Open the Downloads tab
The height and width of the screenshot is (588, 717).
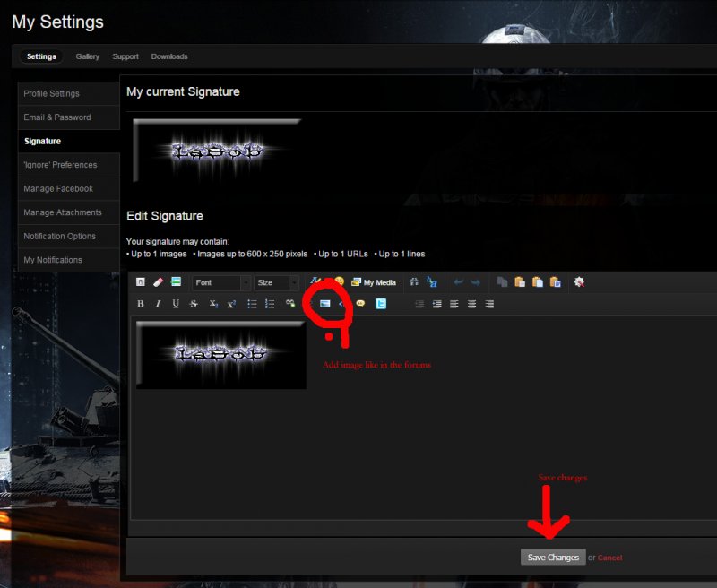pos(169,56)
